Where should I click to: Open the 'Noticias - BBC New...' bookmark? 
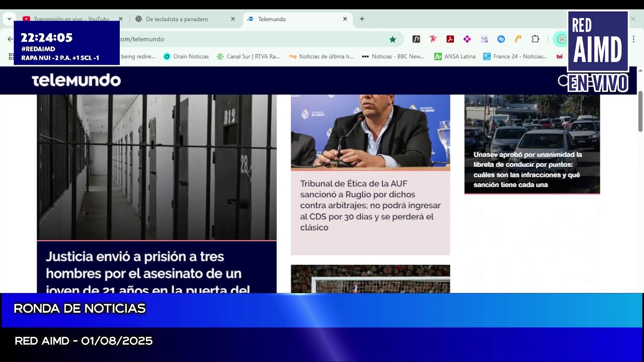click(x=393, y=56)
